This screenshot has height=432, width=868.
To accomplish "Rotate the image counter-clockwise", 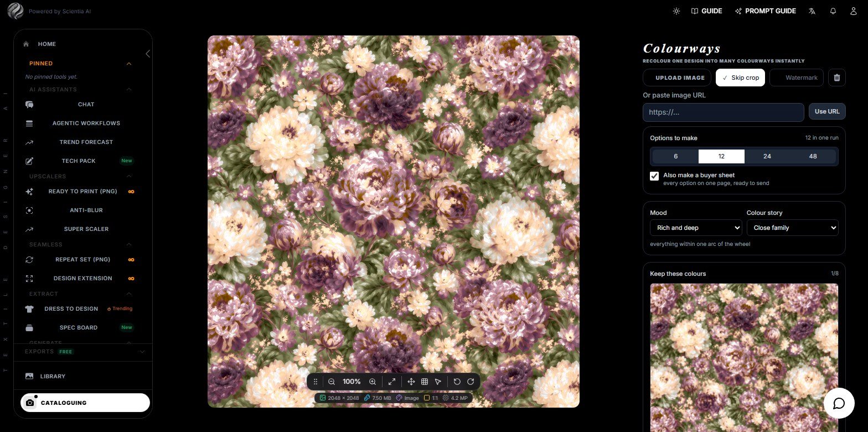I will tap(457, 382).
